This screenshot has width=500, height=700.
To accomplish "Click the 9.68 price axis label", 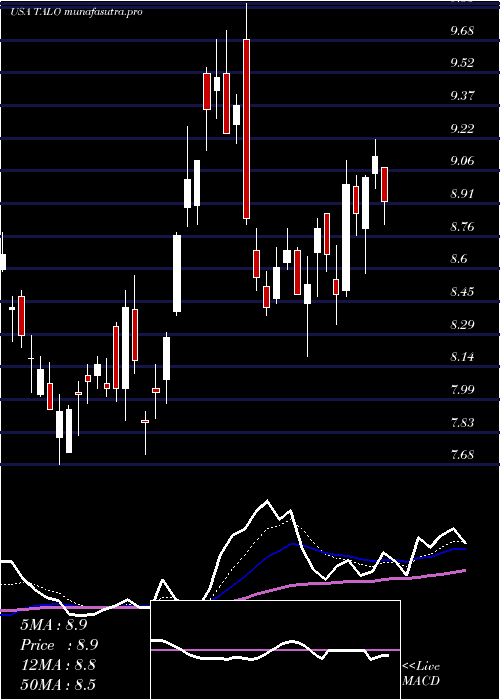I will 462,31.
